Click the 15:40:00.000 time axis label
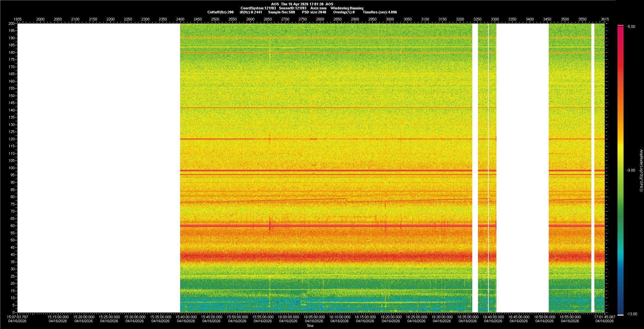Viewport: 644px width, 329px height. tap(186, 317)
